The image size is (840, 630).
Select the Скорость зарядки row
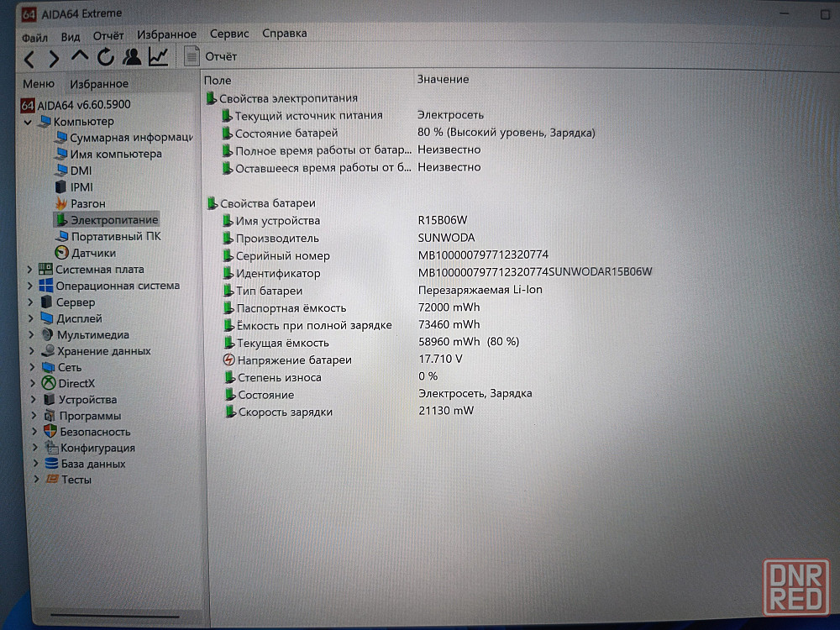[349, 412]
